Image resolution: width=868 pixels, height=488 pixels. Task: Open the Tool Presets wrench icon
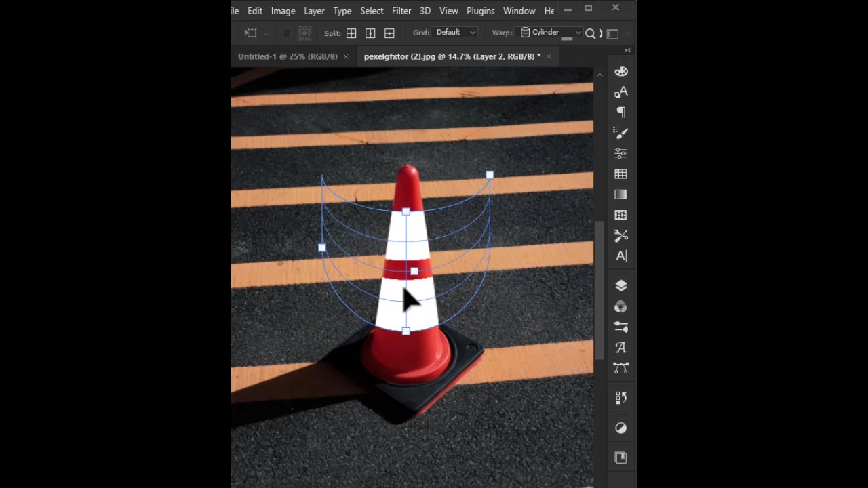coord(621,235)
